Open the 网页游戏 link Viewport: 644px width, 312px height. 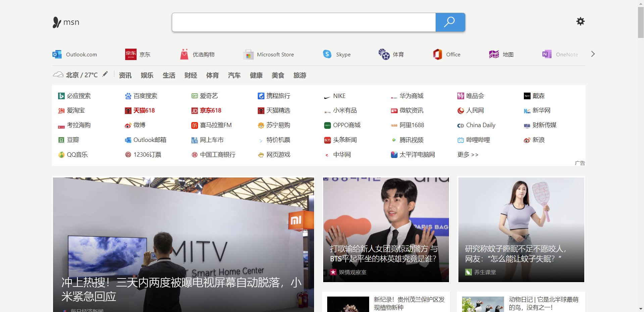pyautogui.click(x=278, y=155)
